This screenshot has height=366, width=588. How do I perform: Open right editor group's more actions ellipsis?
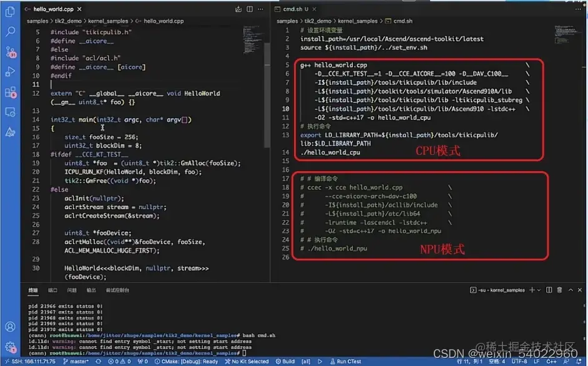click(578, 9)
